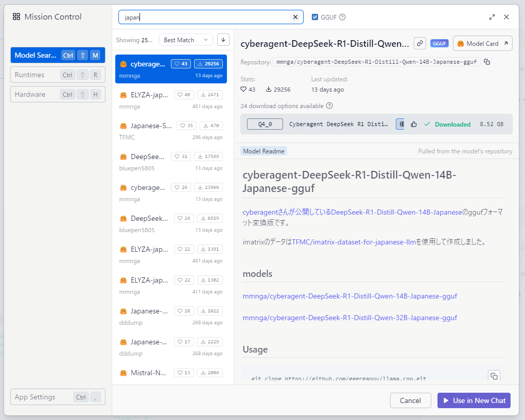This screenshot has height=420, width=525.
Task: Open the Best Match sort dropdown
Action: pyautogui.click(x=186, y=40)
